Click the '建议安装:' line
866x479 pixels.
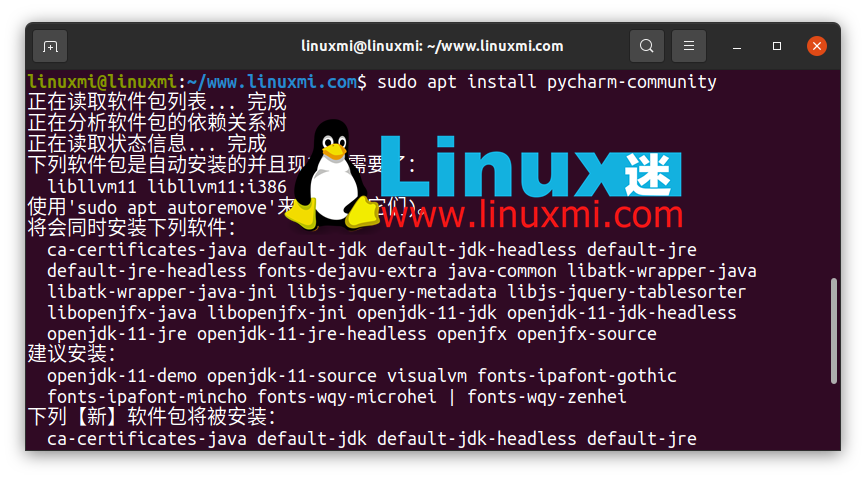(72, 354)
